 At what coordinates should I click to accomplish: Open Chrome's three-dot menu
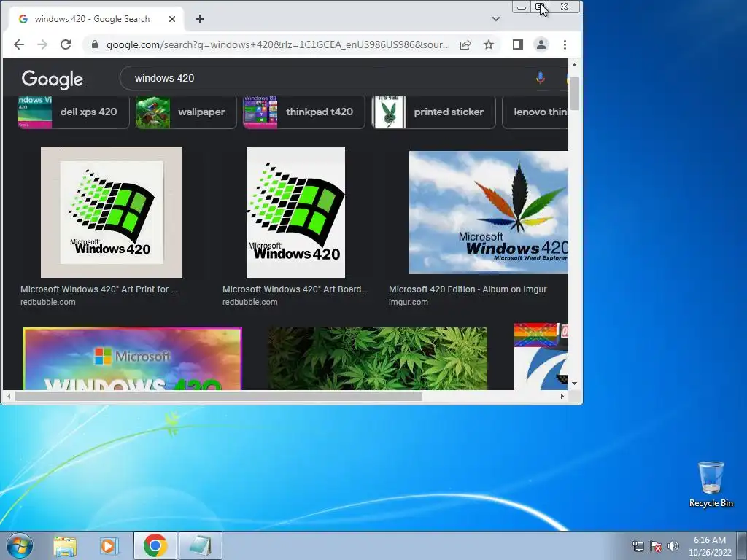[x=565, y=44]
